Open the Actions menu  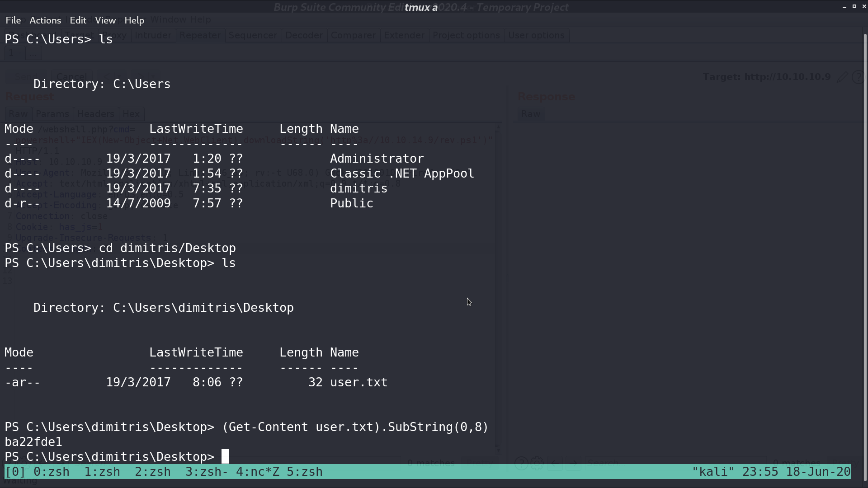pyautogui.click(x=45, y=20)
